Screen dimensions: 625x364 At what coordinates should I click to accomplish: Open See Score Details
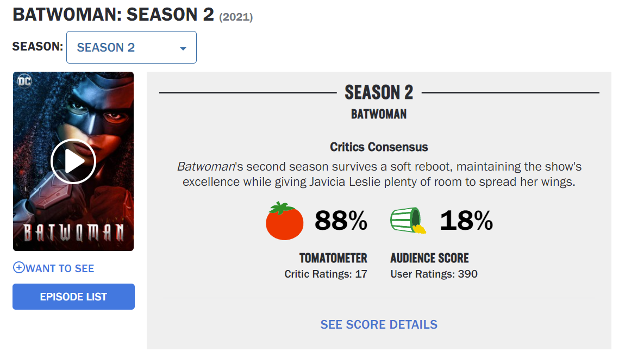pos(379,324)
